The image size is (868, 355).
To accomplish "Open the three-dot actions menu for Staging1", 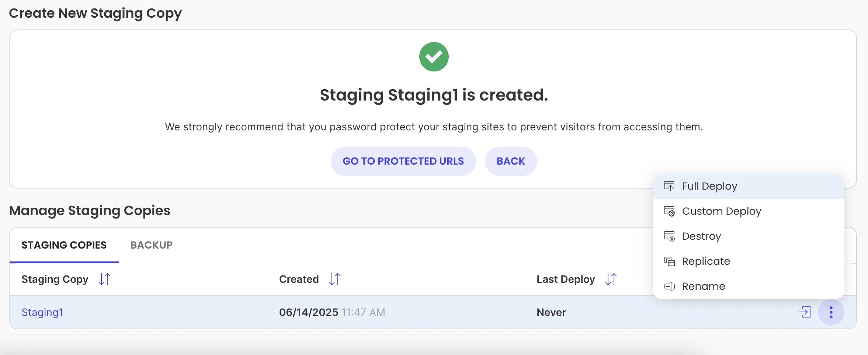I will tap(831, 312).
